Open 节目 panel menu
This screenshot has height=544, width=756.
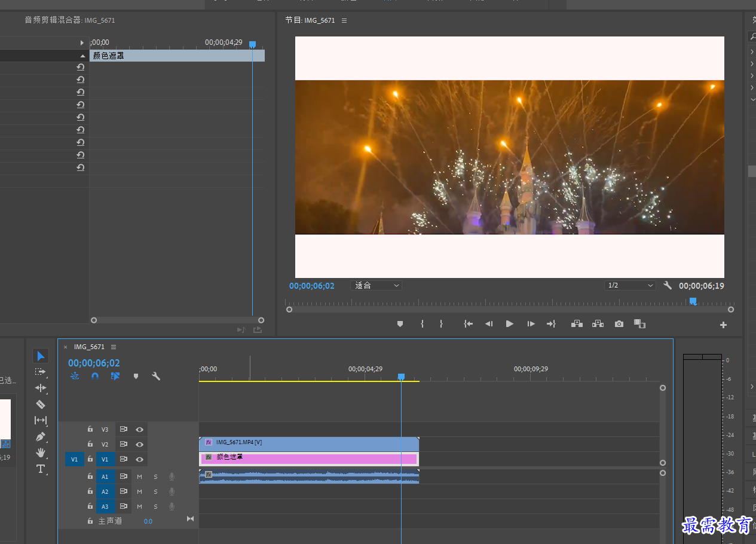click(344, 20)
